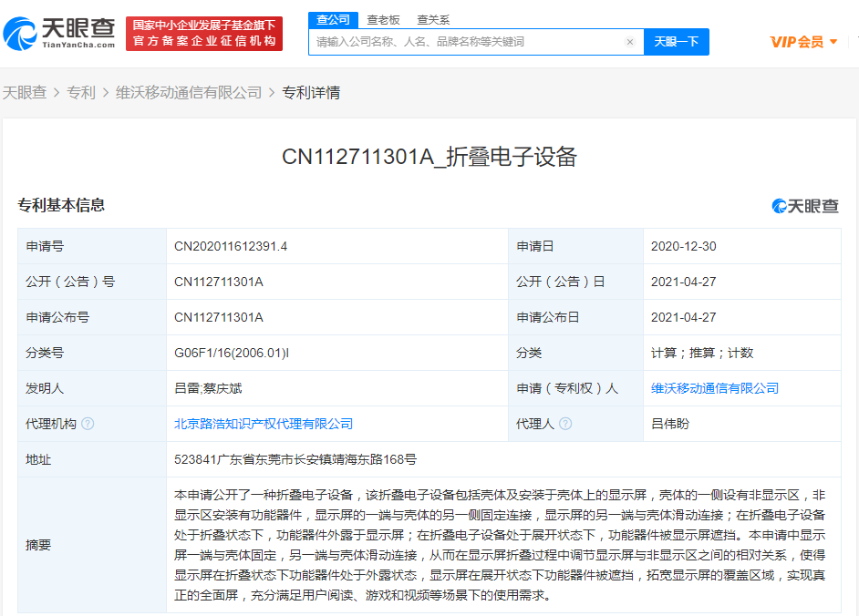Select 申请公布号 value CN112711301A
This screenshot has width=859, height=616.
pyautogui.click(x=219, y=318)
